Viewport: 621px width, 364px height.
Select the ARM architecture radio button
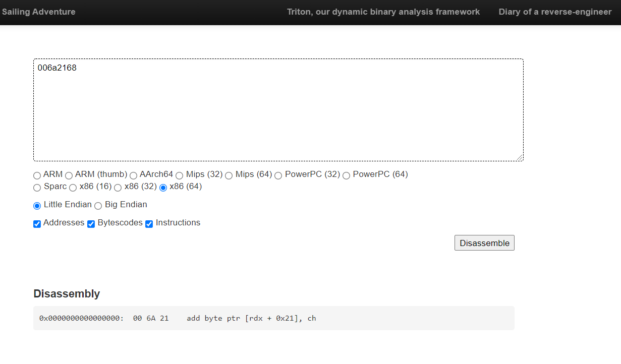point(37,175)
